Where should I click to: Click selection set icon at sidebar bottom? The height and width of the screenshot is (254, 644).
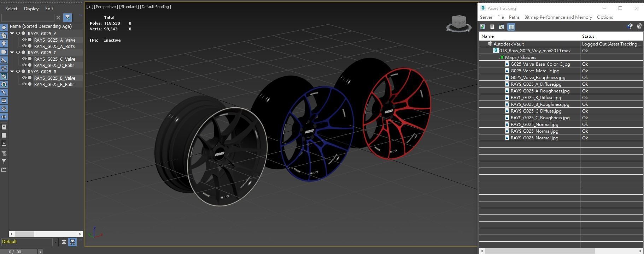click(4, 170)
